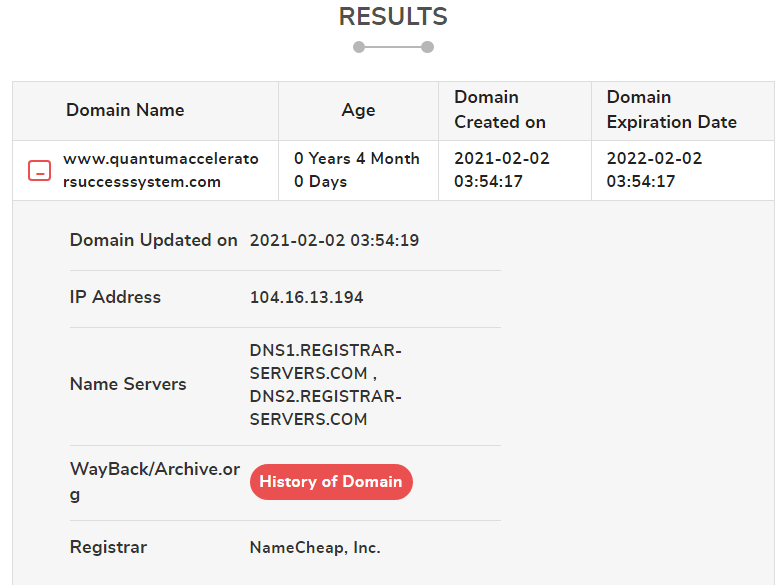
Task: Click the www.quantumacceleratorsuccesssystem.com domain text
Action: click(x=161, y=170)
